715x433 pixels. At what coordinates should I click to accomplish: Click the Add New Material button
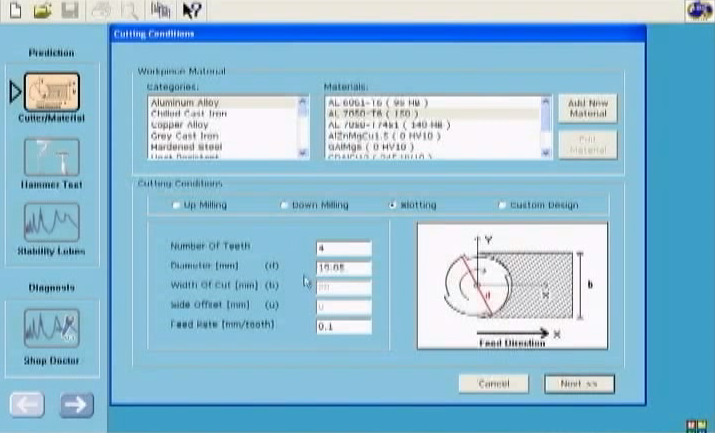[588, 108]
